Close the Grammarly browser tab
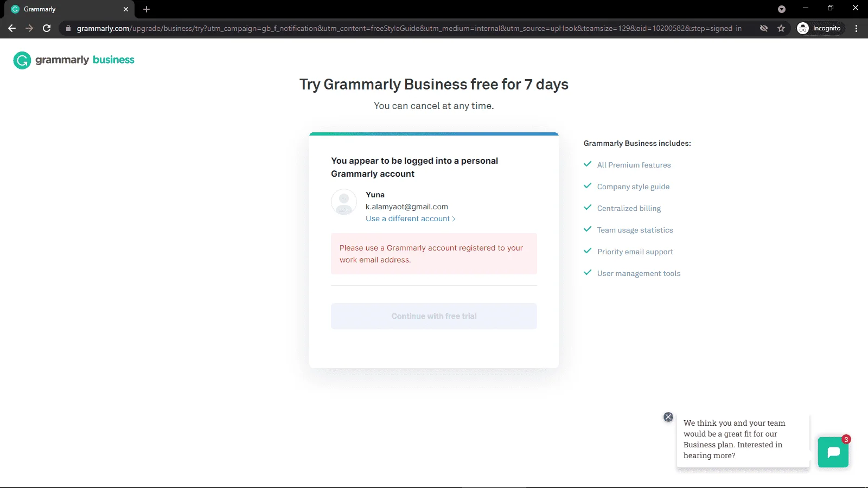Screen dimensions: 868x488 (x=126, y=9)
